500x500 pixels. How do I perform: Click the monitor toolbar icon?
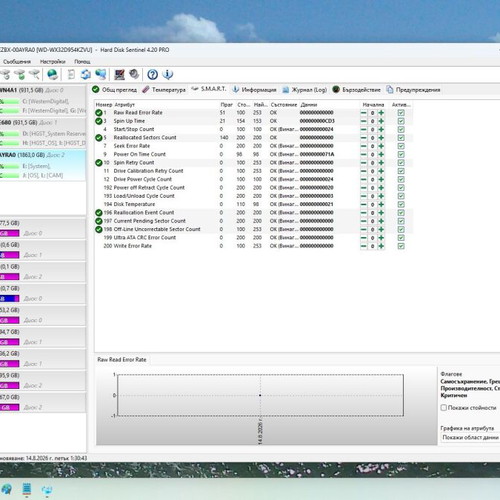[119, 74]
